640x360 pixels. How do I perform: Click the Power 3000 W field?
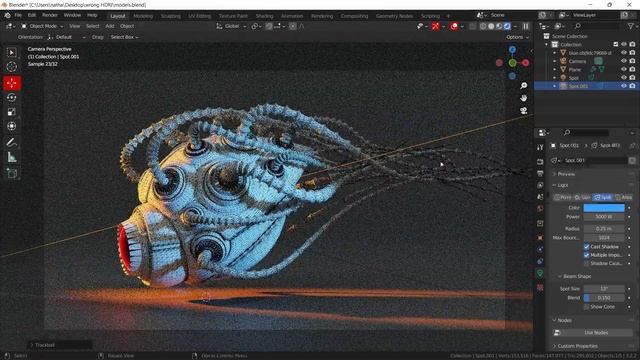(x=604, y=217)
